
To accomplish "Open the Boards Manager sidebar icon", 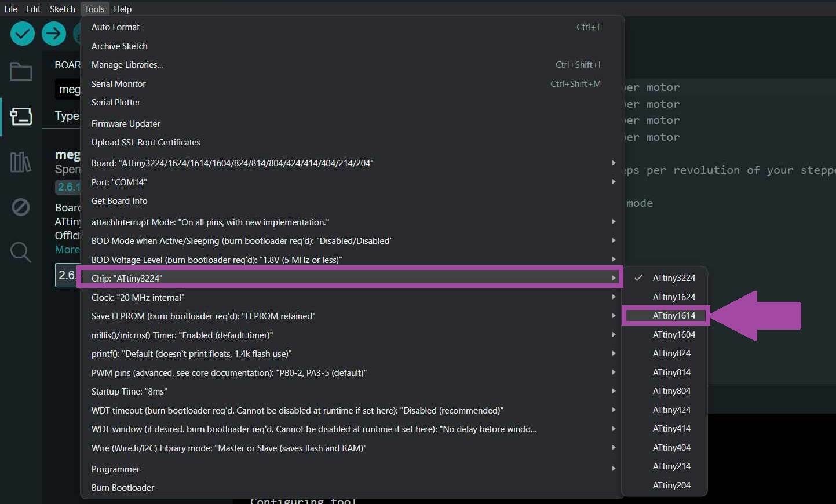I will (x=21, y=116).
